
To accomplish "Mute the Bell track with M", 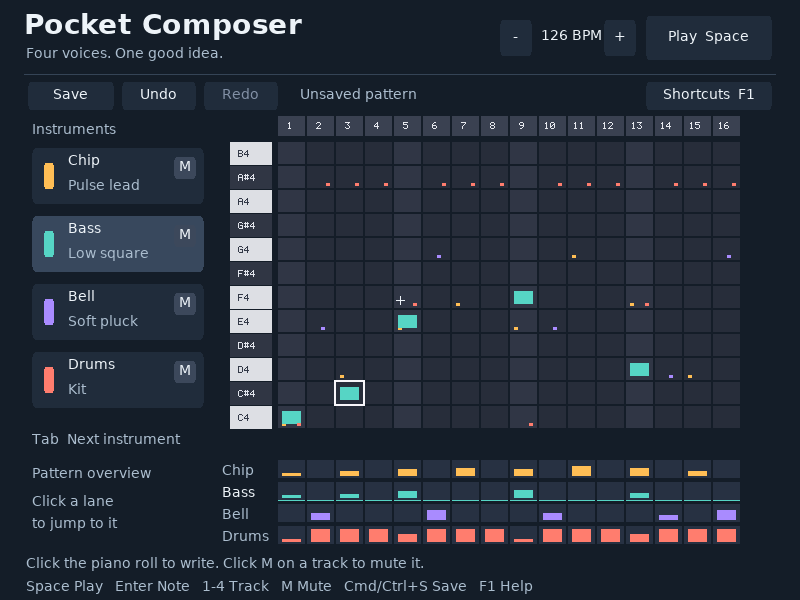I will pyautogui.click(x=185, y=303).
